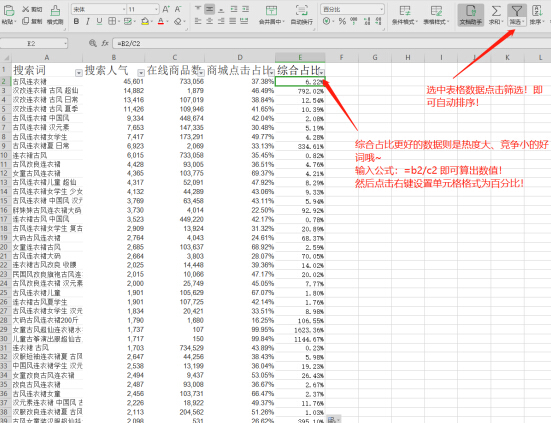Toggle bold formatting
This screenshot has width=551, height=423.
click(76, 21)
